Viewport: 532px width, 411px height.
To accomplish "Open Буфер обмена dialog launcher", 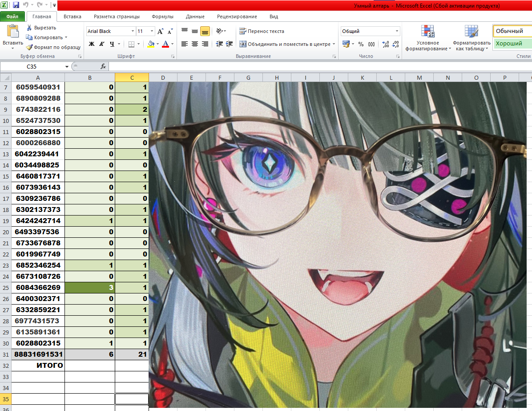I will (80, 57).
